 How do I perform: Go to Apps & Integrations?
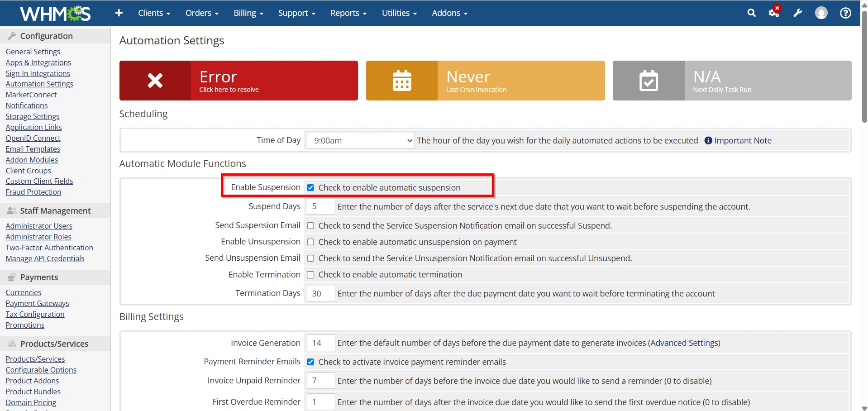[x=38, y=62]
